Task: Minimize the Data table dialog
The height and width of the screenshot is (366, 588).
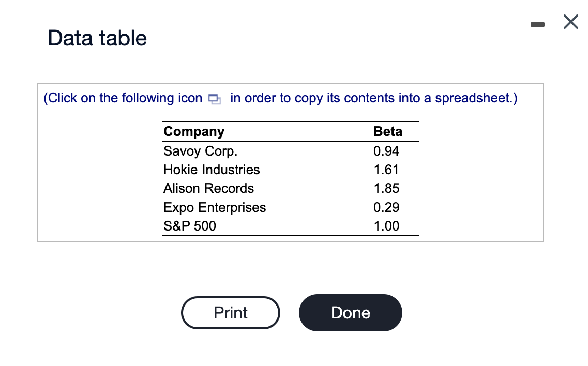Action: (x=539, y=23)
